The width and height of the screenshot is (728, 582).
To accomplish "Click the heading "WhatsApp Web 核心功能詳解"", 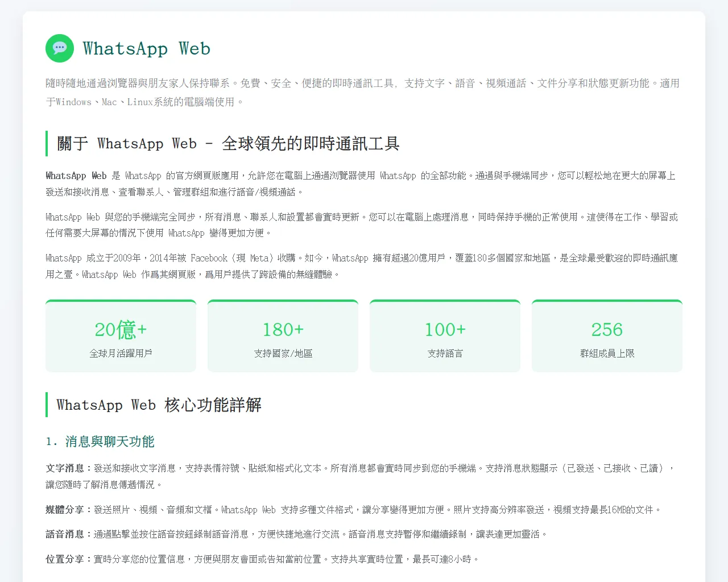I will 159,405.
